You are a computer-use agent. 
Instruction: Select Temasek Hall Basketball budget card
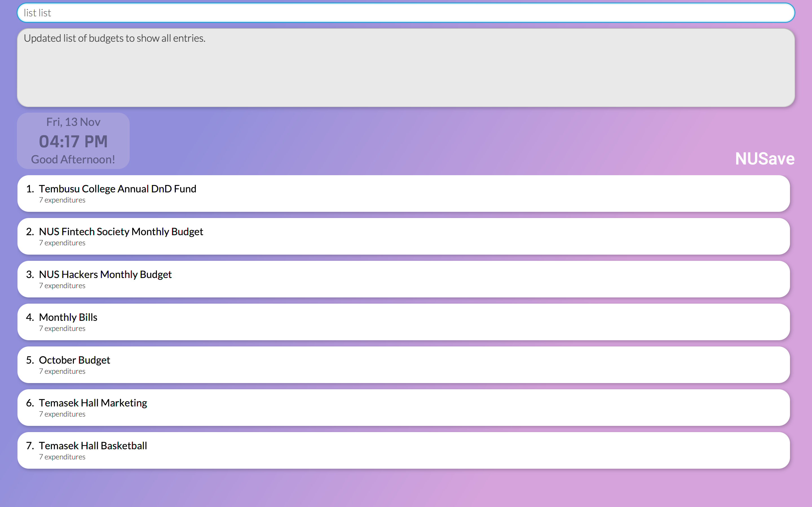pyautogui.click(x=403, y=450)
